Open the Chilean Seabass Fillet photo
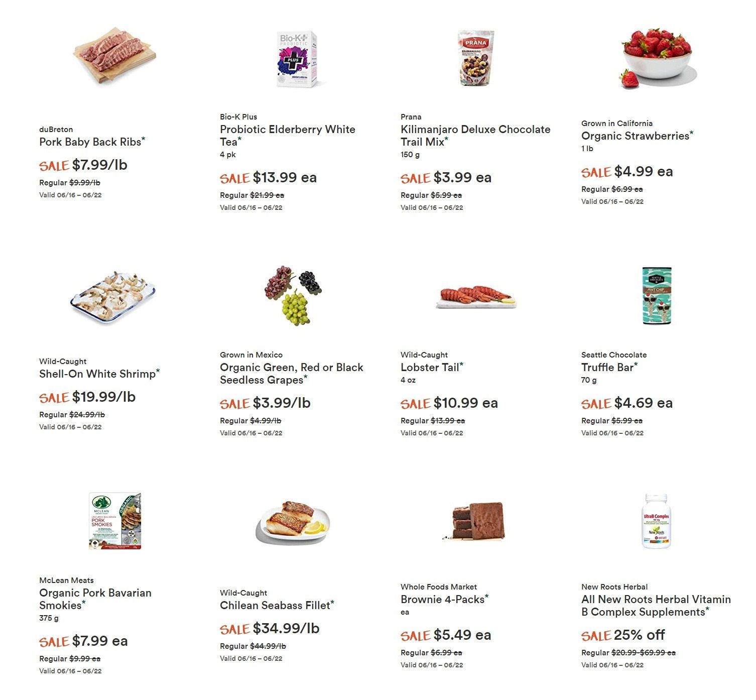This screenshot has width=756, height=700. coord(294,522)
